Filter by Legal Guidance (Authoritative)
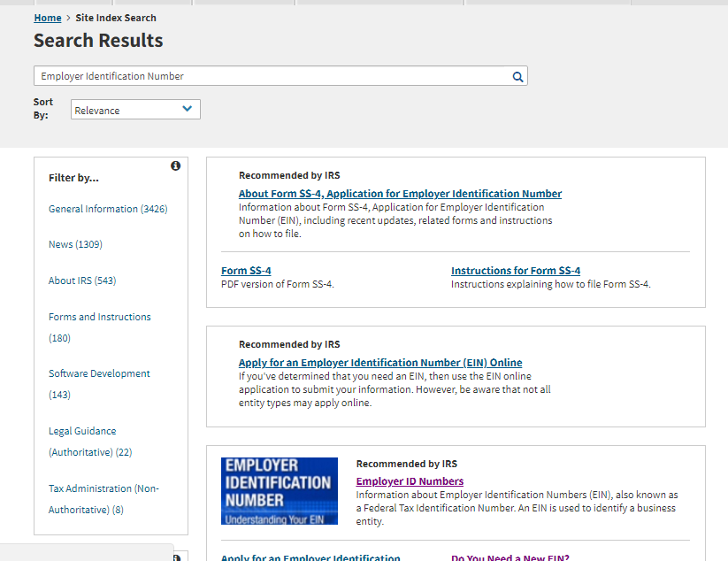 pos(89,442)
